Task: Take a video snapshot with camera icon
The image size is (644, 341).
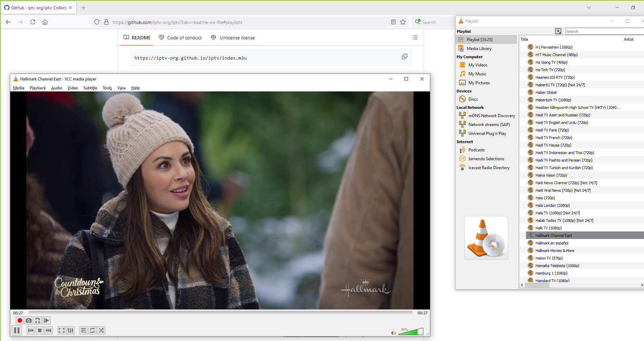Action: click(x=29, y=320)
